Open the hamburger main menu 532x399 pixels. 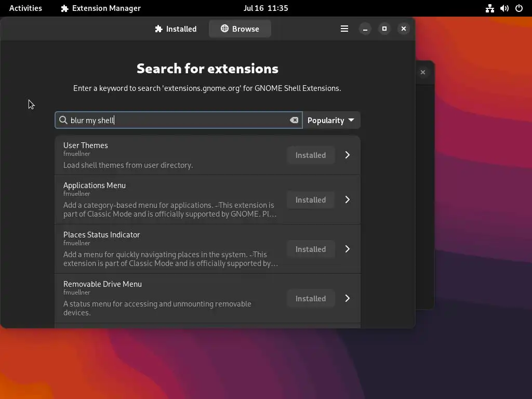click(344, 29)
